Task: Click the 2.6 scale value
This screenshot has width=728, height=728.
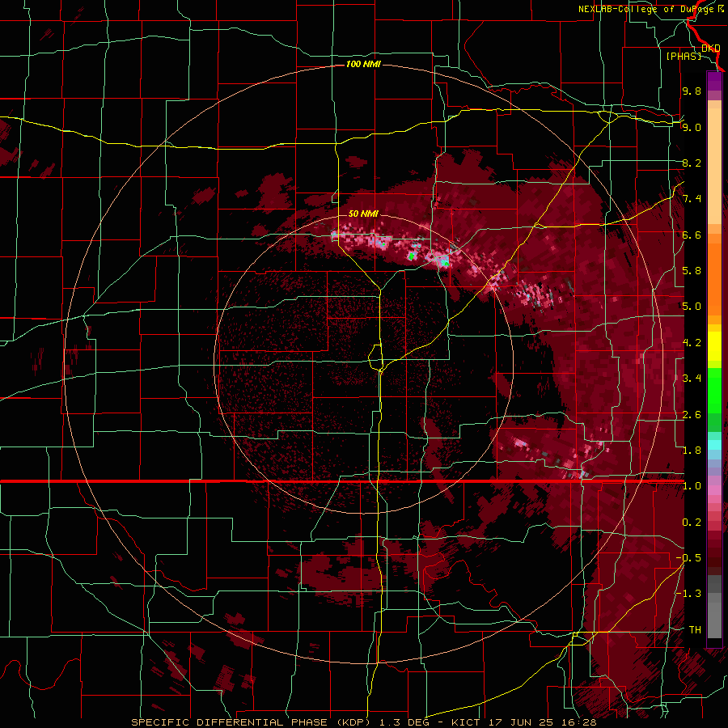Action: pyautogui.click(x=692, y=415)
